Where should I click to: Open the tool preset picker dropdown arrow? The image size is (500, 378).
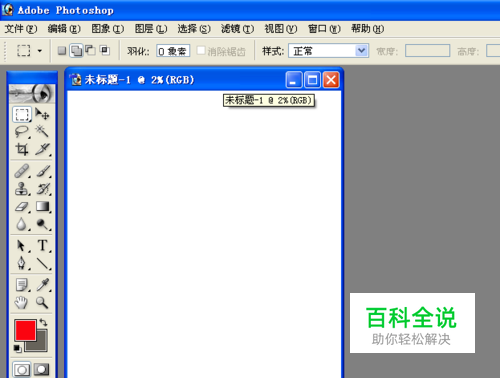[40, 51]
